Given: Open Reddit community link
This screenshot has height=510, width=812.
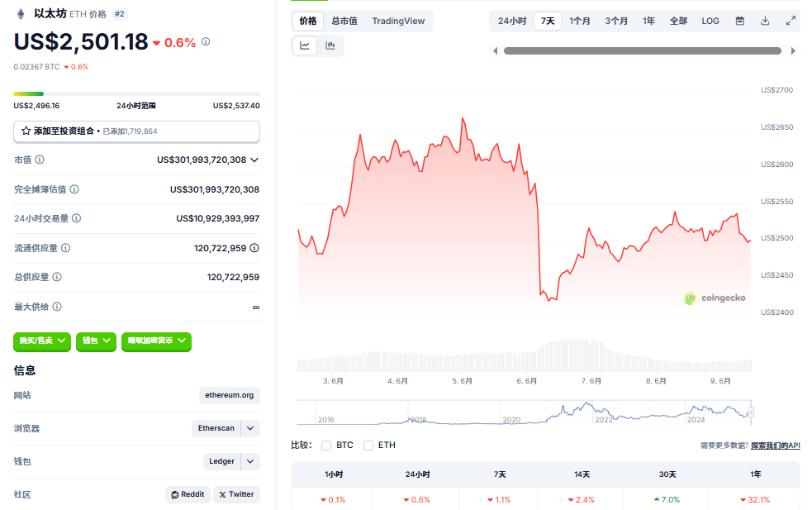Looking at the screenshot, I should (188, 494).
